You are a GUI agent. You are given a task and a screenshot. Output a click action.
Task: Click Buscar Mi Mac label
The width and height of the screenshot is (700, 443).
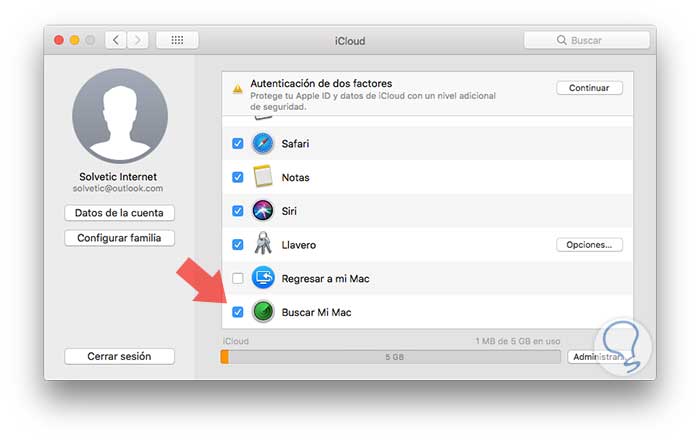click(x=317, y=313)
